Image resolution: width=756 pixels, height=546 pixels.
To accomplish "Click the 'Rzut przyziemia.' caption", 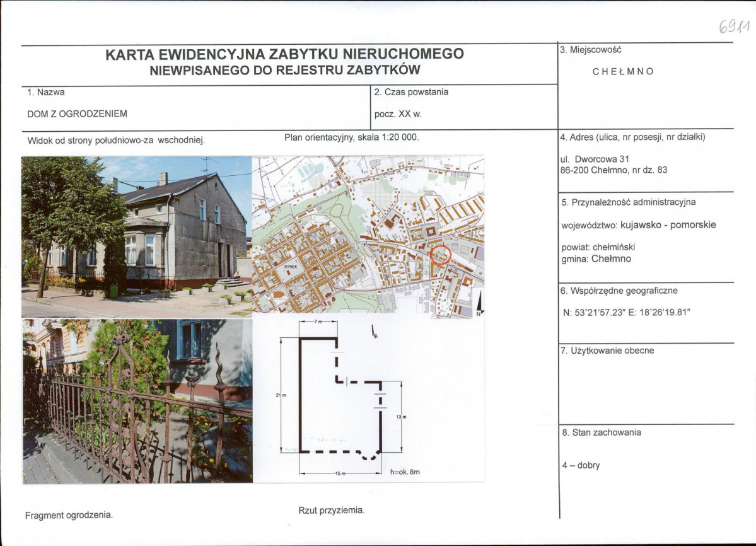I will point(332,510).
